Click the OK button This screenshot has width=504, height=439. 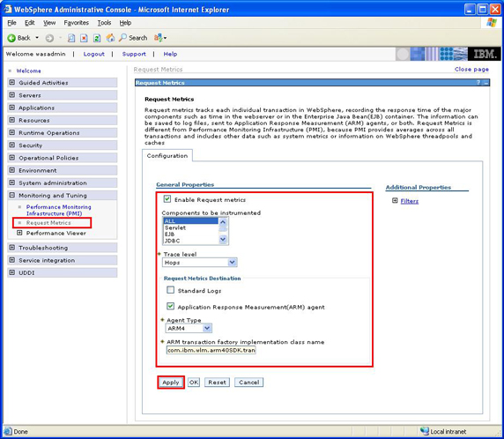(x=194, y=382)
